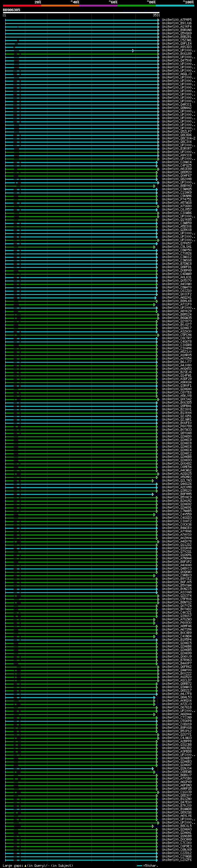The height and width of the screenshot is (868, 197).
Task: Click the arrowhead ending the UniRef100_A7PMP5 alignment
Action: 158,20
